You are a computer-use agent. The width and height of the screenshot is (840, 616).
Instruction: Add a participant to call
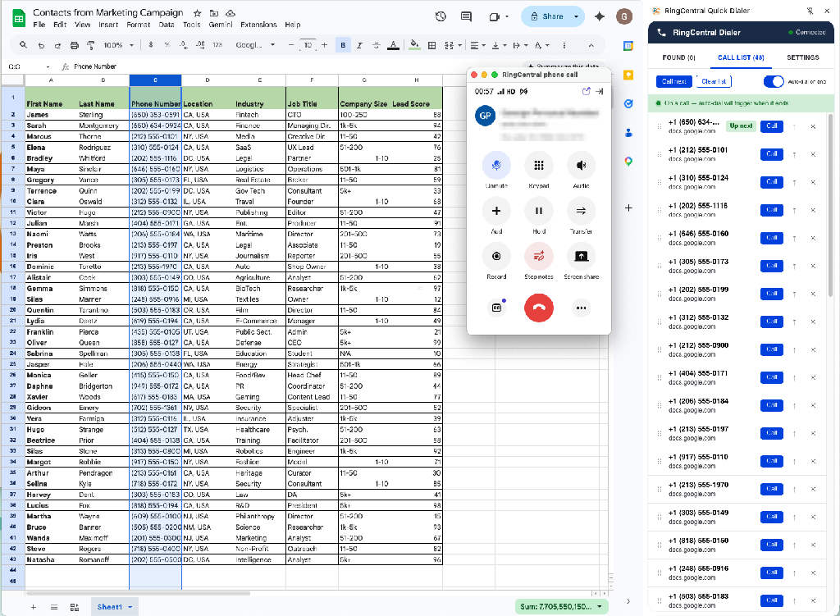pos(496,211)
